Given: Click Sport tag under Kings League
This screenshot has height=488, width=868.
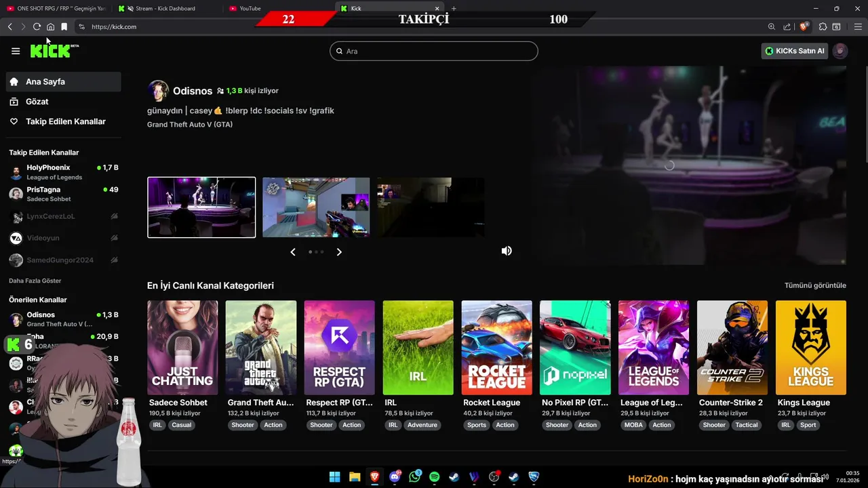Looking at the screenshot, I should click(x=808, y=425).
